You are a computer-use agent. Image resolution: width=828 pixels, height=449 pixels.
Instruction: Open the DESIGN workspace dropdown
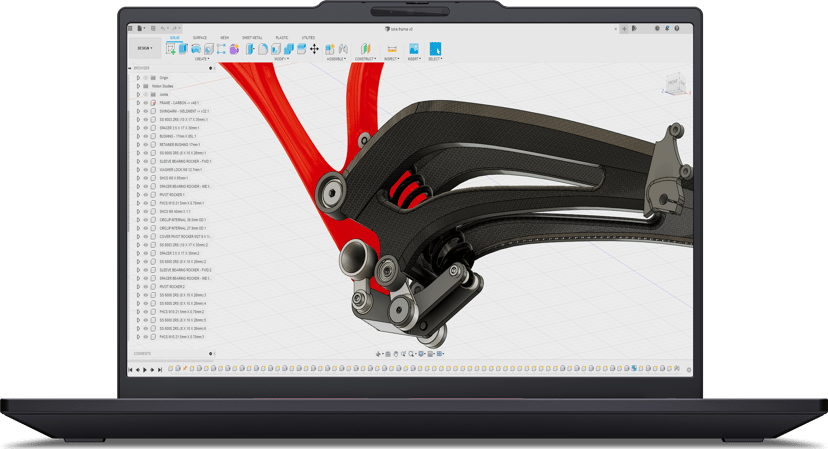click(x=145, y=48)
